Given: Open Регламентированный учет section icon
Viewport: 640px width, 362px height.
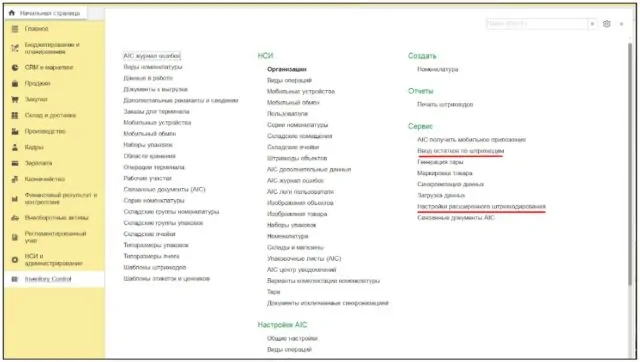Looking at the screenshot, I should (x=15, y=237).
